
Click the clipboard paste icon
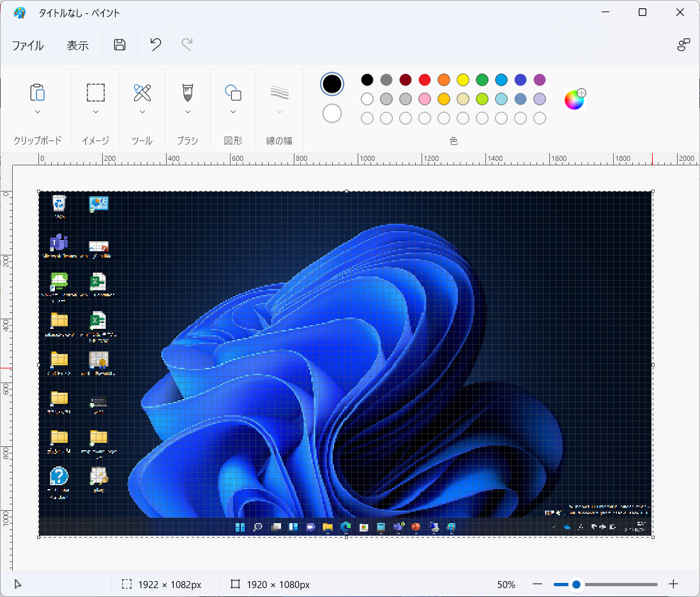[38, 93]
